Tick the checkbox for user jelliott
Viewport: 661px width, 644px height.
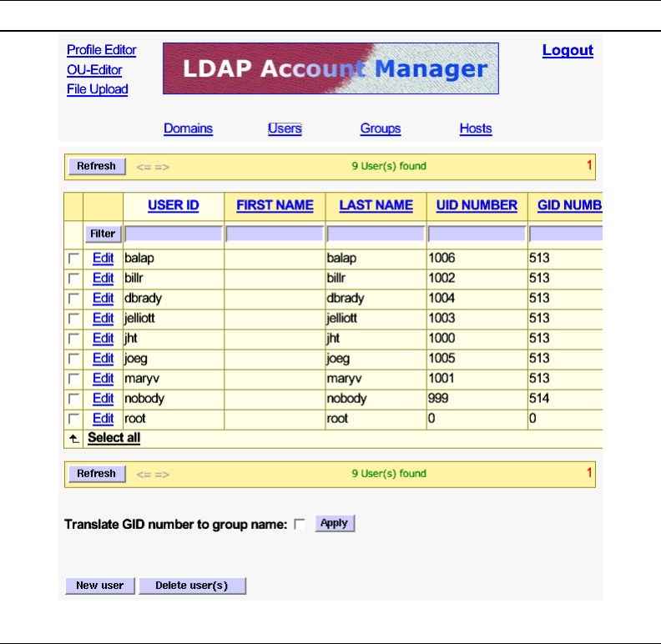[x=73, y=318]
